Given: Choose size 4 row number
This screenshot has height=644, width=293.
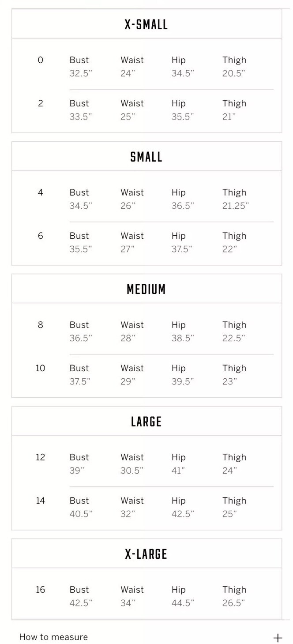Looking at the screenshot, I should 41,192.
